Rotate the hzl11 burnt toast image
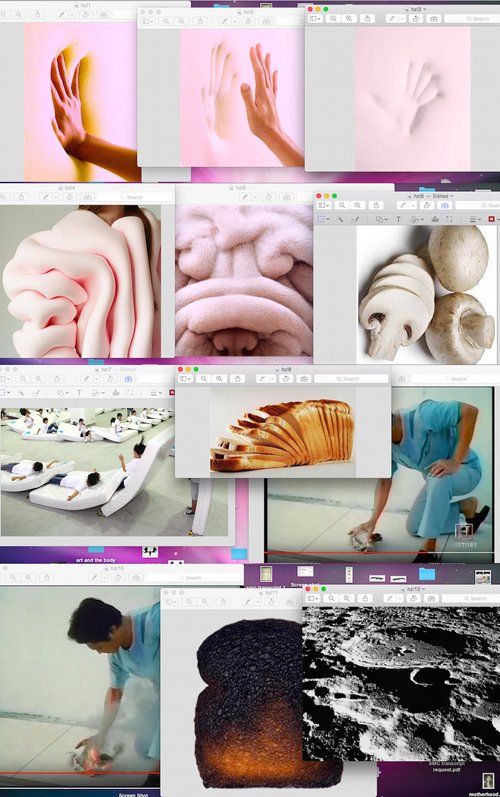This screenshot has height=797, width=500. [x=271, y=602]
